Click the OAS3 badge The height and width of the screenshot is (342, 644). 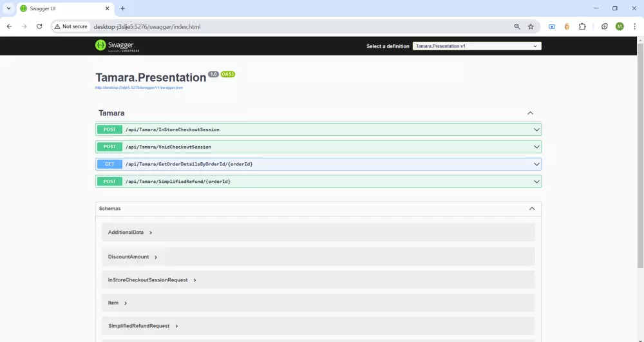(x=228, y=74)
